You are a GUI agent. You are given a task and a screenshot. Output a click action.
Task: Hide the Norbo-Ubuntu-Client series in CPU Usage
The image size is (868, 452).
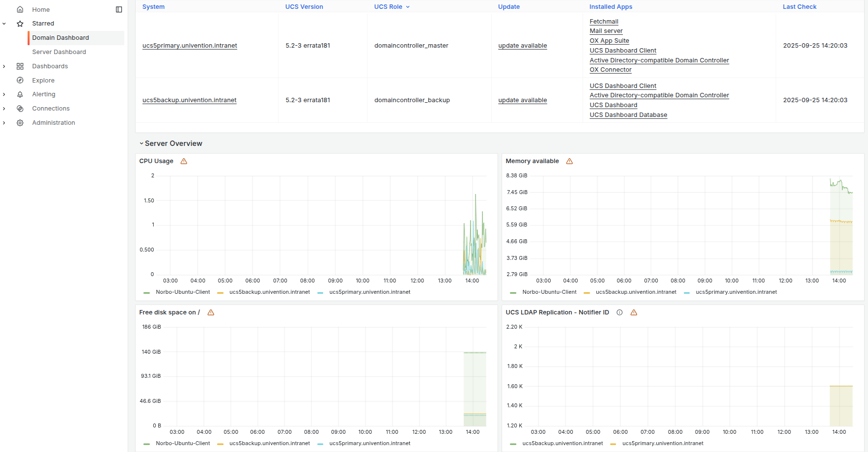[x=183, y=292]
